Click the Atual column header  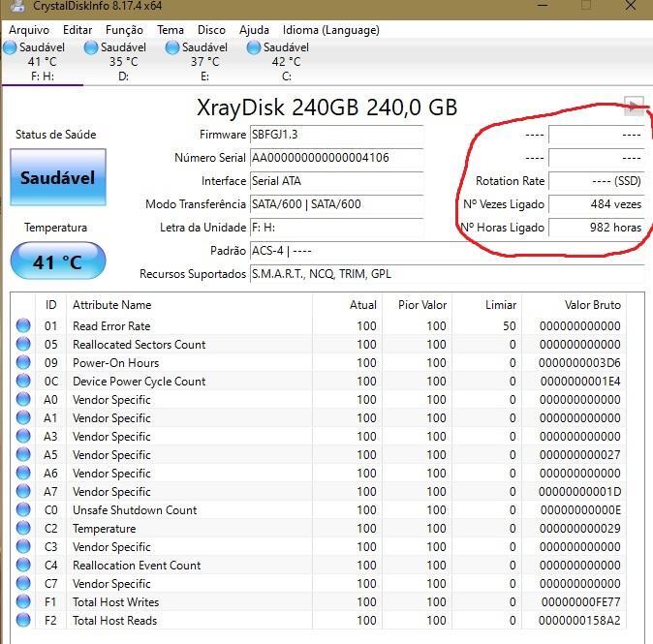pos(347,305)
